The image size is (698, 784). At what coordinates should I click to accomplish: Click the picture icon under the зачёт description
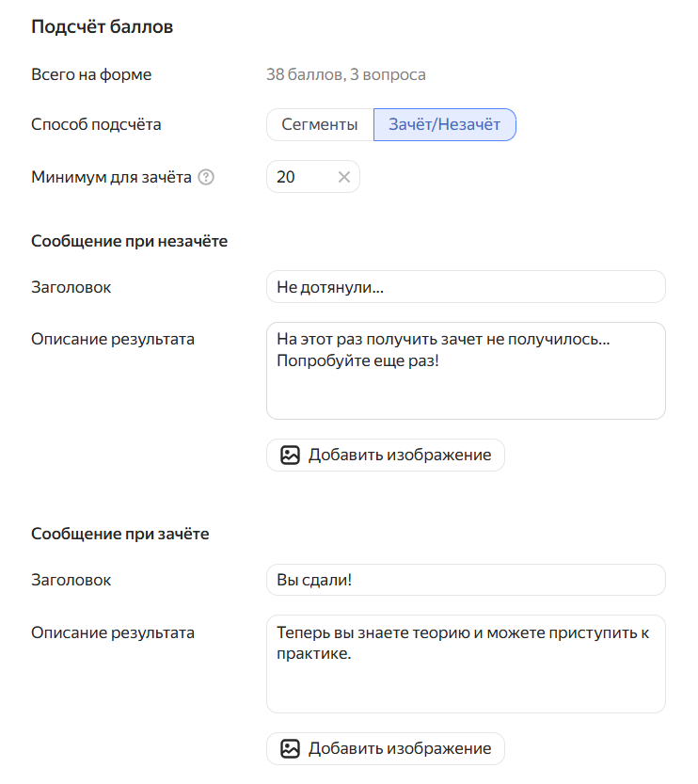(x=290, y=748)
